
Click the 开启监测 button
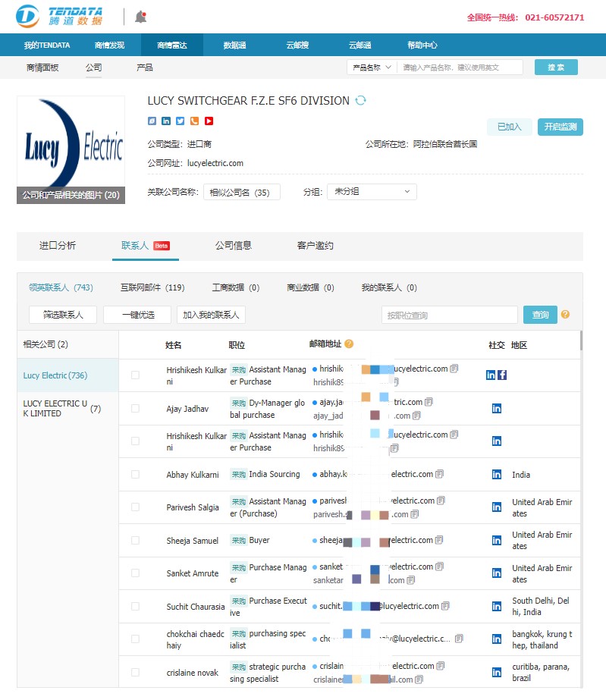[560, 127]
